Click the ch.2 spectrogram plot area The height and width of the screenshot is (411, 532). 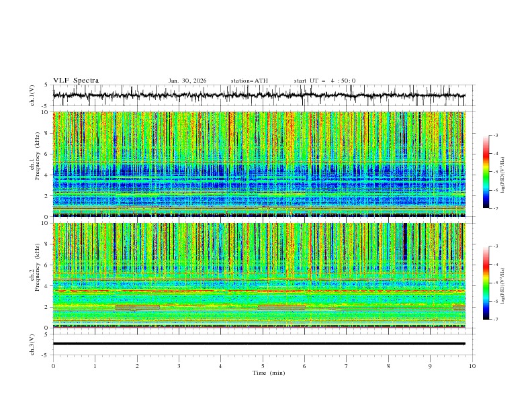[x=262, y=275]
